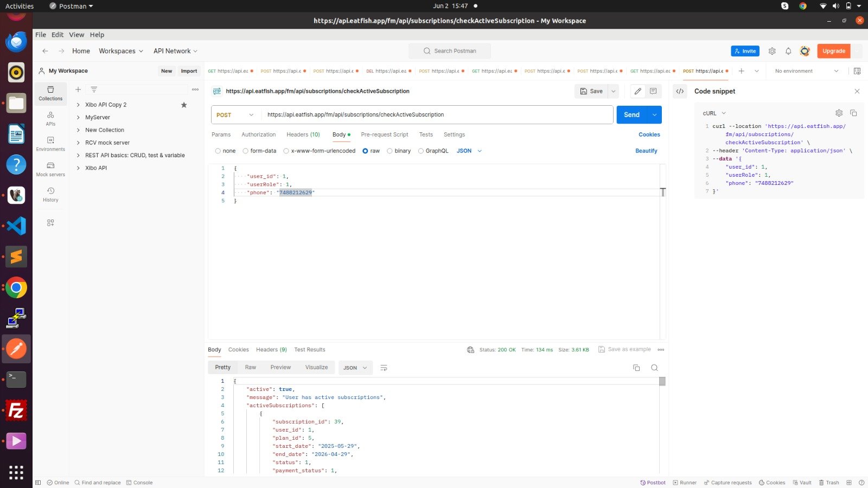
Task: Search within the response body
Action: click(x=654, y=368)
